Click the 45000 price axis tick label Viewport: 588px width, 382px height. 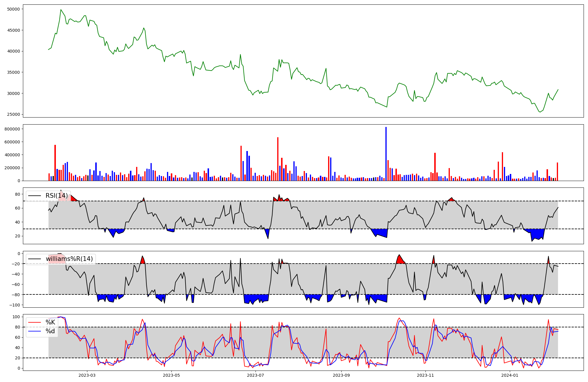(13, 30)
